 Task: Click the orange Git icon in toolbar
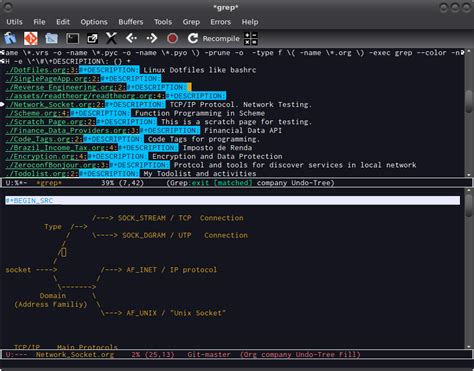(x=31, y=38)
